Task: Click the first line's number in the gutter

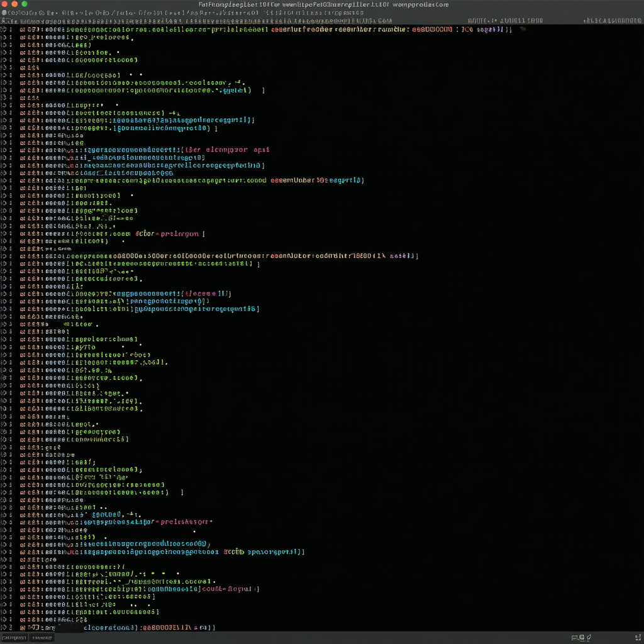Action: [x=5, y=30]
